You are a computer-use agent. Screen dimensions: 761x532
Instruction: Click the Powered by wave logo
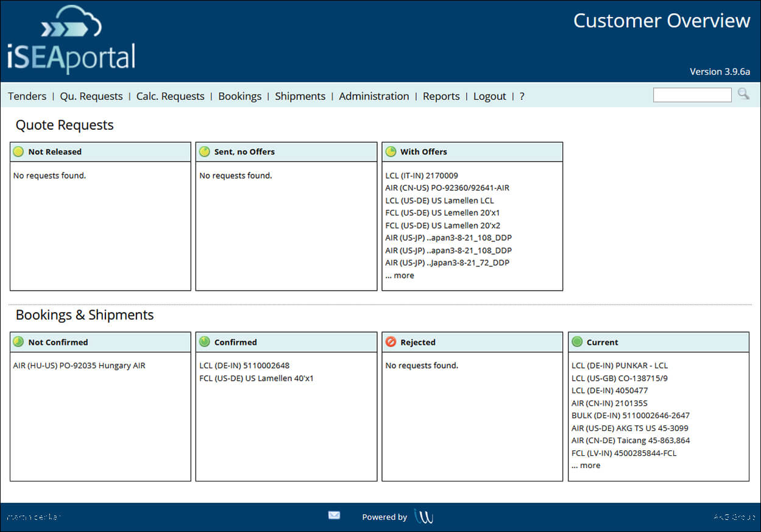pos(423,516)
